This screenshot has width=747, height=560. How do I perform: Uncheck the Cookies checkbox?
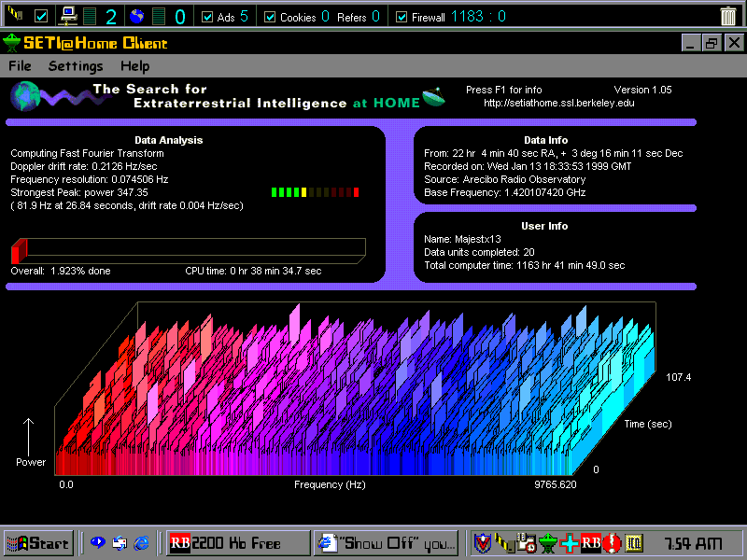tap(270, 17)
